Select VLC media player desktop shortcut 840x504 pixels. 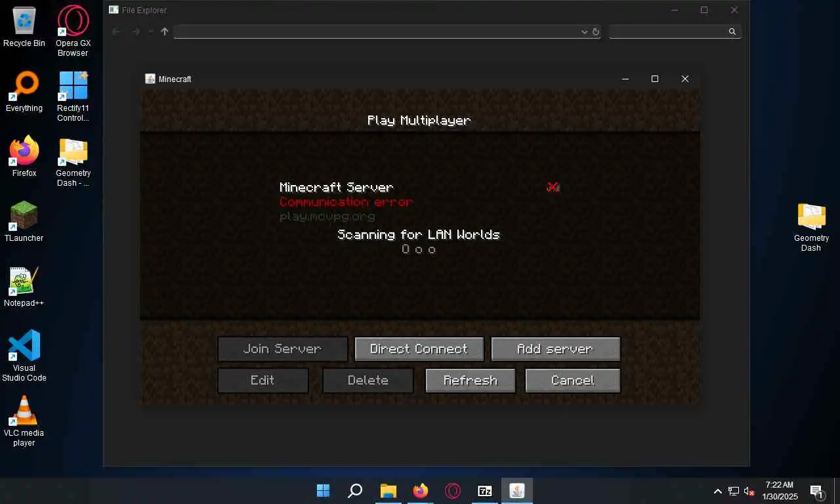pyautogui.click(x=24, y=421)
